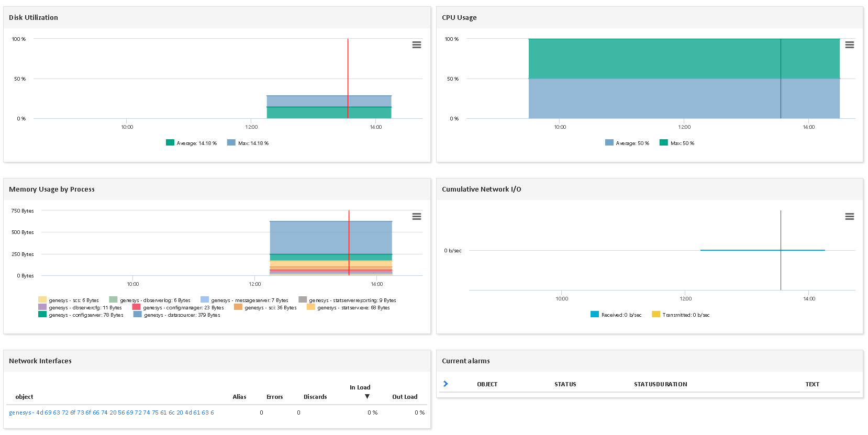
Task: Sort network interfaces by Out Load
Action: point(405,397)
